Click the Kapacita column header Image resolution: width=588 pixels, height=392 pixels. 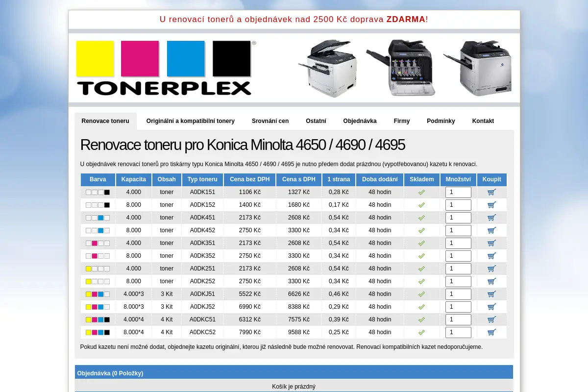(x=134, y=179)
